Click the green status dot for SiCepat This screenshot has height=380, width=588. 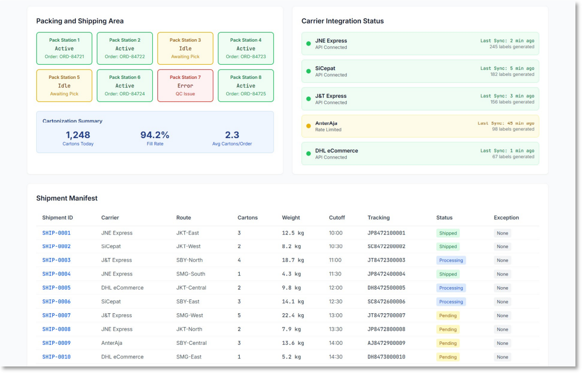pyautogui.click(x=308, y=71)
